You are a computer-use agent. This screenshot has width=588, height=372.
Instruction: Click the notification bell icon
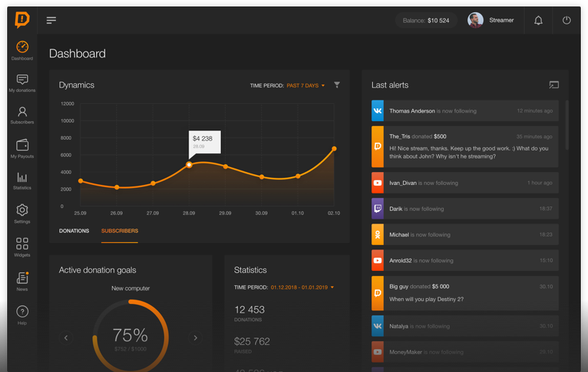pyautogui.click(x=538, y=20)
